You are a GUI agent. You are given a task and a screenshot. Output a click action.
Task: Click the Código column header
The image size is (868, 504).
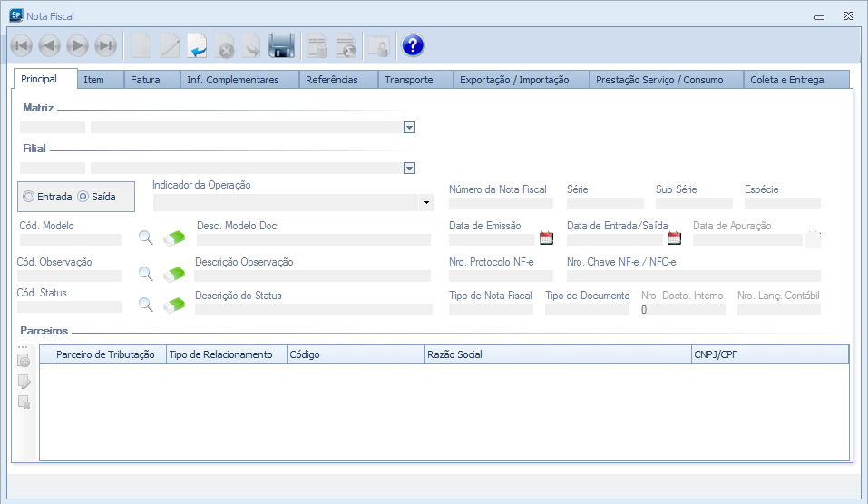coord(356,354)
